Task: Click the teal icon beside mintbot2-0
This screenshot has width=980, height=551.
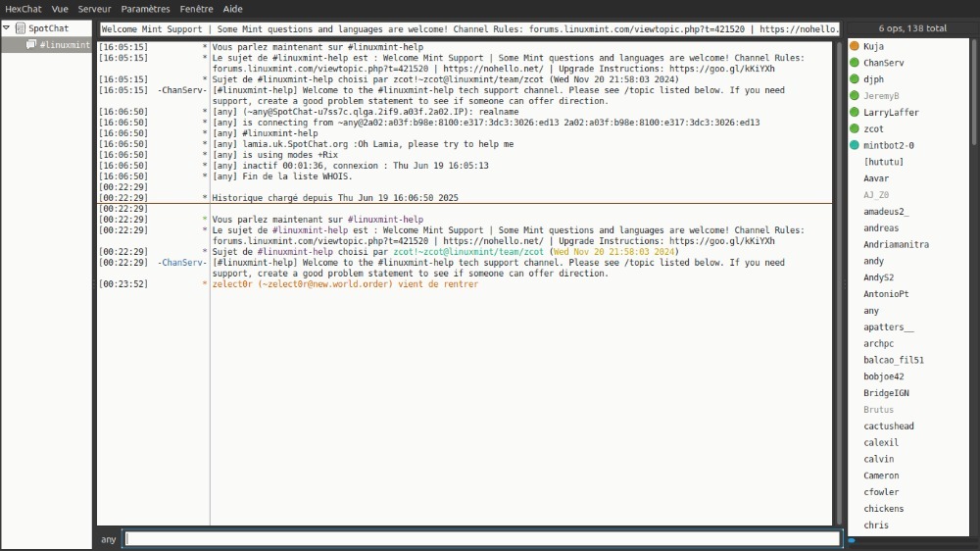Action: (x=855, y=145)
